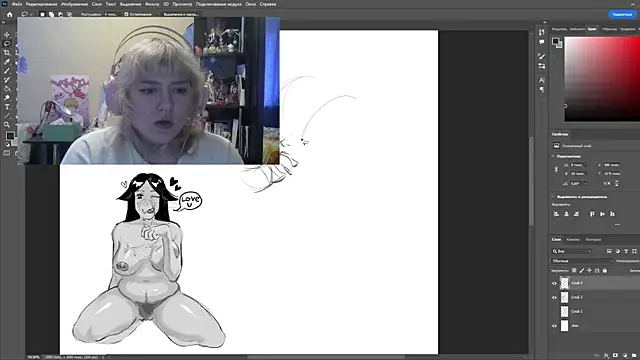This screenshot has width=640, height=360.
Task: Choose Add to selection mode
Action: [51, 14]
